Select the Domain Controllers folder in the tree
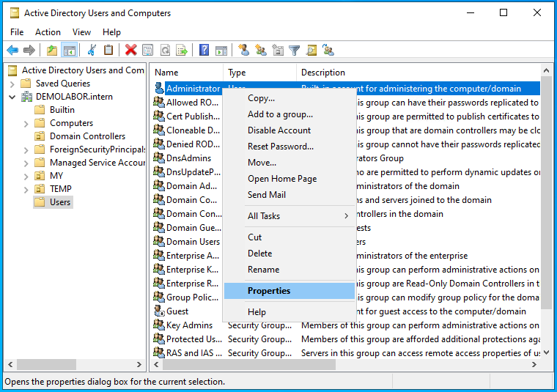Viewport: 557px width, 392px height. [86, 136]
